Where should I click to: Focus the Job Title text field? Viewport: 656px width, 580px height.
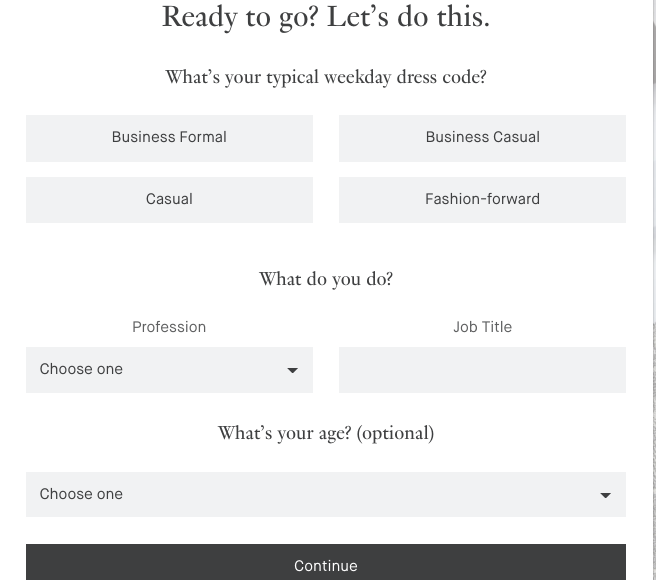(482, 370)
